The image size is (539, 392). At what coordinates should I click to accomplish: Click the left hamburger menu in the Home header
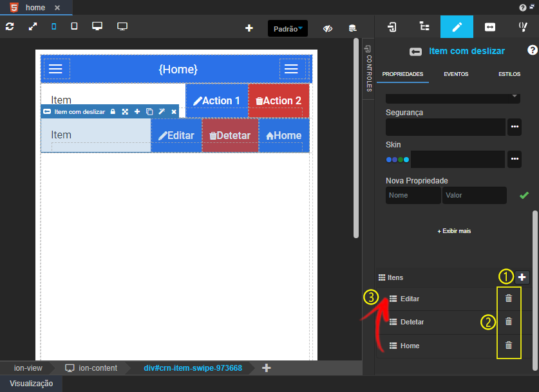55,69
